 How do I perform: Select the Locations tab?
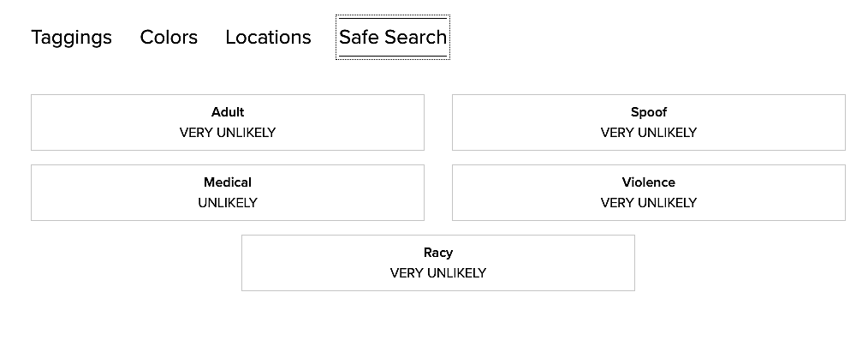point(268,38)
